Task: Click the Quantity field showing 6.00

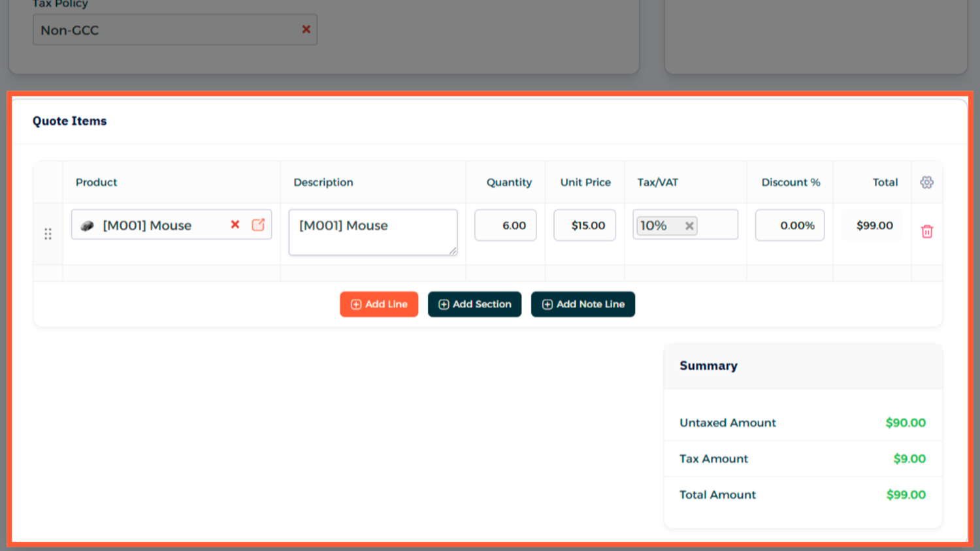Action: (x=506, y=225)
